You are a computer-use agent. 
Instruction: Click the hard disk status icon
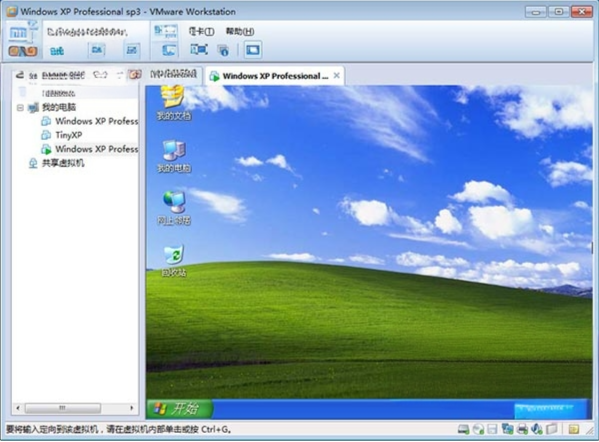pyautogui.click(x=463, y=429)
